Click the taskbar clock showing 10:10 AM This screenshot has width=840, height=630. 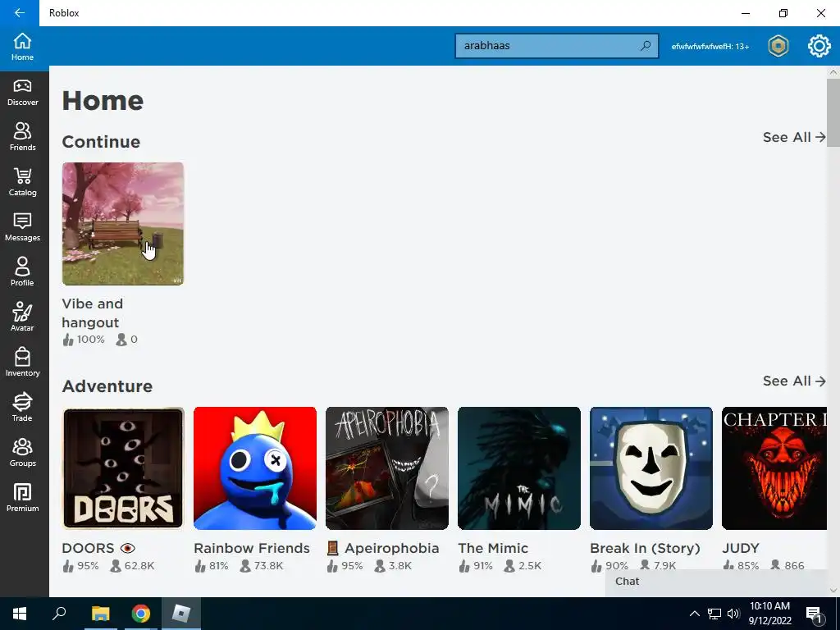769,614
